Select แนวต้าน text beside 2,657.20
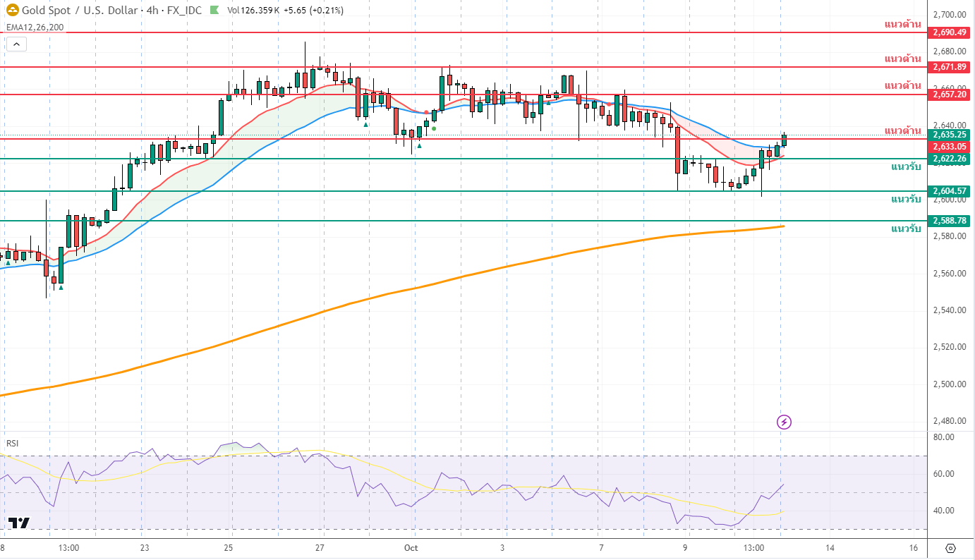Screen dimensions: 975x560 (902, 85)
